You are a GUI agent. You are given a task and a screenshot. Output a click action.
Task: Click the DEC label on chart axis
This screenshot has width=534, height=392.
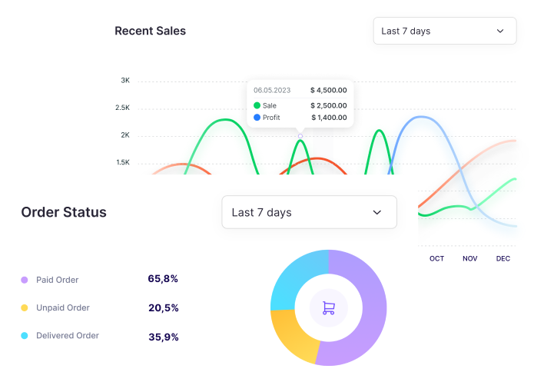point(503,259)
